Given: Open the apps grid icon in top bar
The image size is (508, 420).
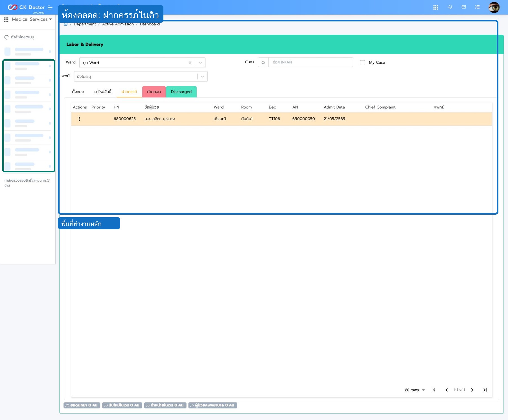Looking at the screenshot, I should [435, 7].
